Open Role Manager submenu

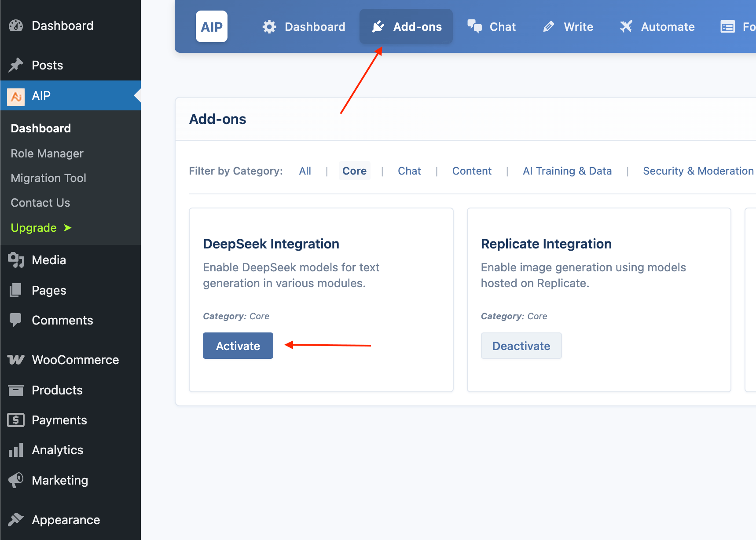point(47,153)
